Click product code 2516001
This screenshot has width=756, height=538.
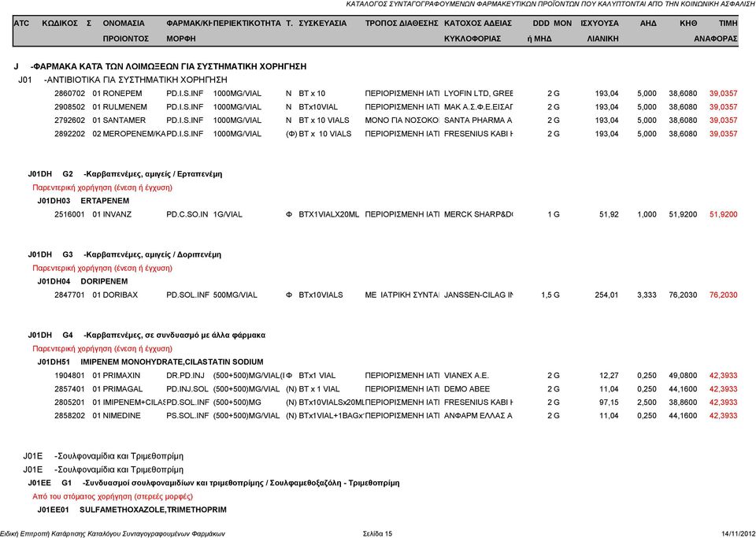(69, 214)
